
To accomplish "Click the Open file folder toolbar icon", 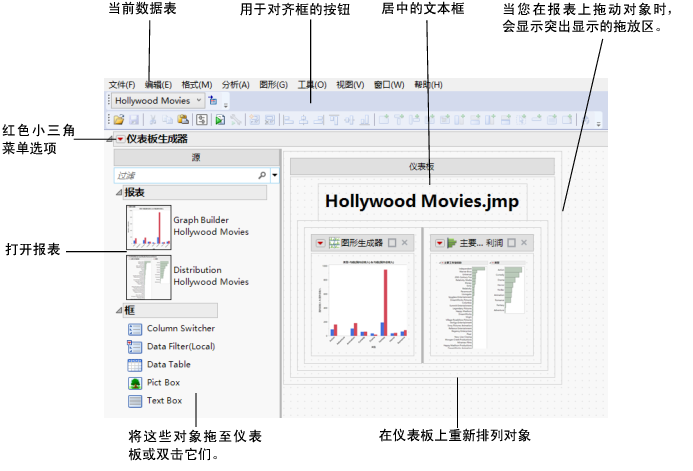I will 118,120.
